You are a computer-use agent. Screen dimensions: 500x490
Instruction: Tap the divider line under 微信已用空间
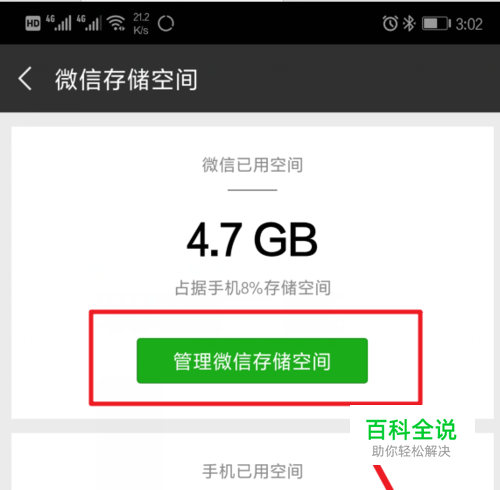pos(252,190)
